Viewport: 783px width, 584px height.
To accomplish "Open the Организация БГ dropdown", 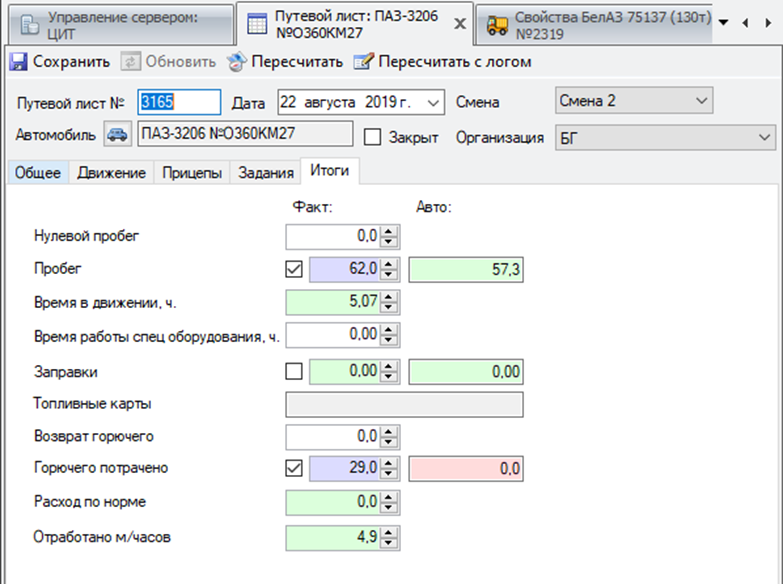I will [766, 137].
